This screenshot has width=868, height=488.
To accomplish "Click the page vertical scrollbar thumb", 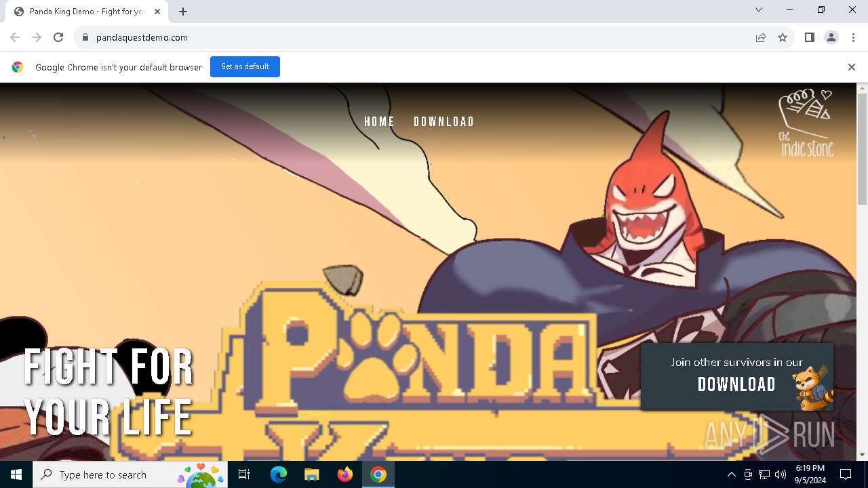I will (x=862, y=148).
